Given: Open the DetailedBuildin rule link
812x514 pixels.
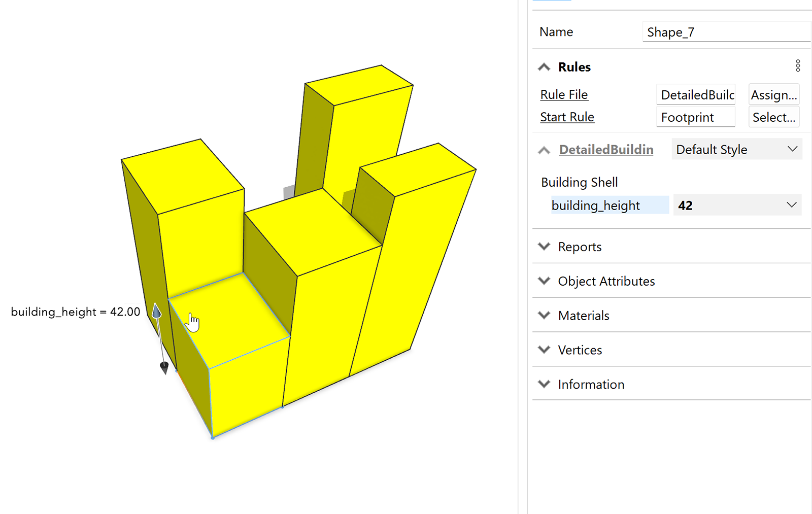Looking at the screenshot, I should [x=606, y=150].
